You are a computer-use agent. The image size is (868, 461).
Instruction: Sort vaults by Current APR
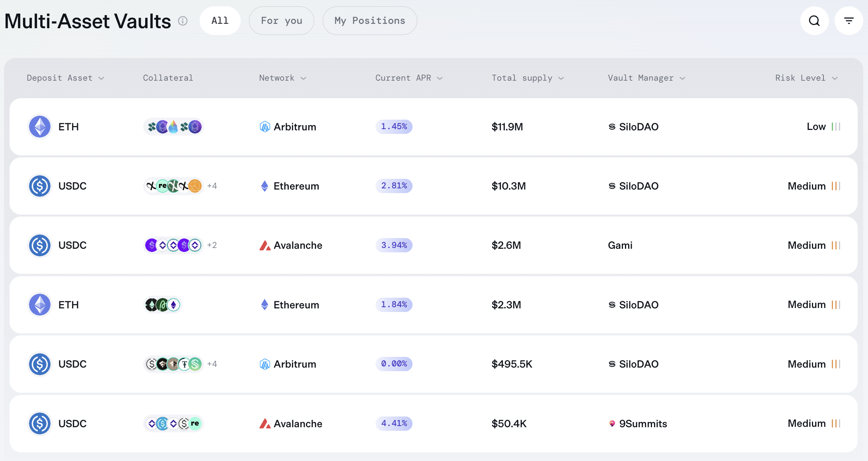pyautogui.click(x=409, y=78)
